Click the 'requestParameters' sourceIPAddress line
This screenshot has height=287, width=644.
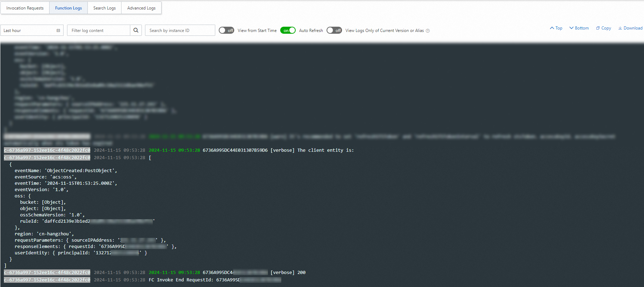[90, 240]
